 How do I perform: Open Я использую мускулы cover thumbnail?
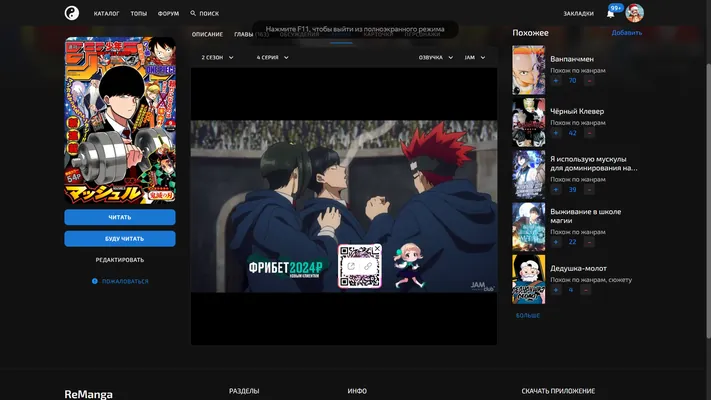click(x=529, y=175)
